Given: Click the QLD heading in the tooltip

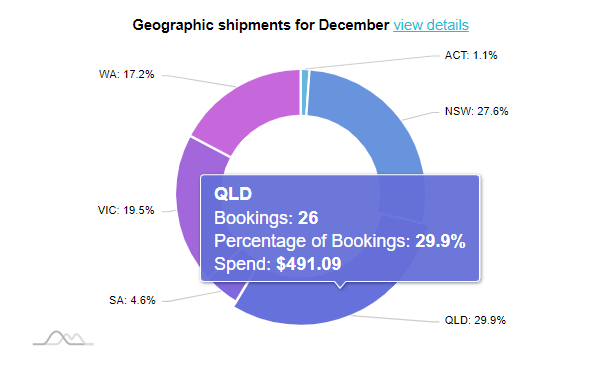Looking at the screenshot, I should (x=233, y=194).
